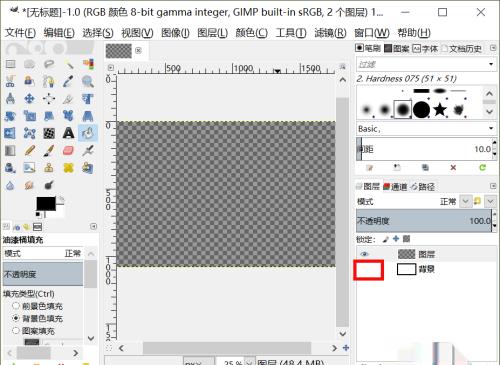Click the black foreground color swatch
The image size is (500, 365).
point(46,204)
